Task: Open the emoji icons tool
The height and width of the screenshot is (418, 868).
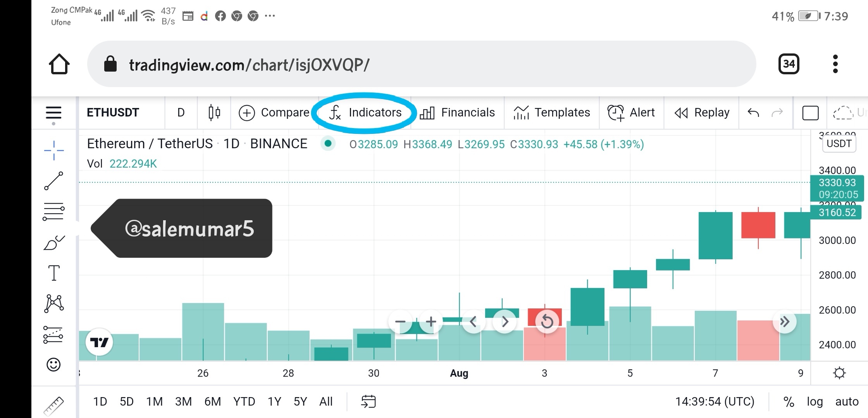Action: coord(53,365)
